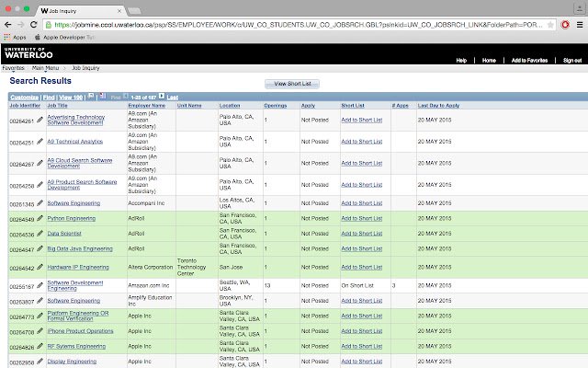Click pencil icon for Amplify Education row
The image size is (588, 368).
point(40,301)
